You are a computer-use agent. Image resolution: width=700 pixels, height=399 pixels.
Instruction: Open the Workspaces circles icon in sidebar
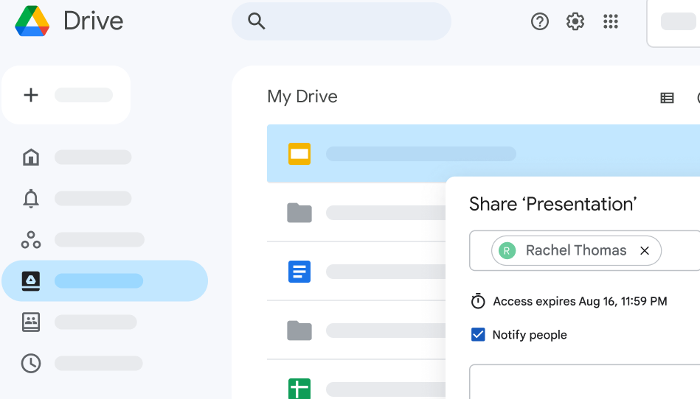point(31,240)
